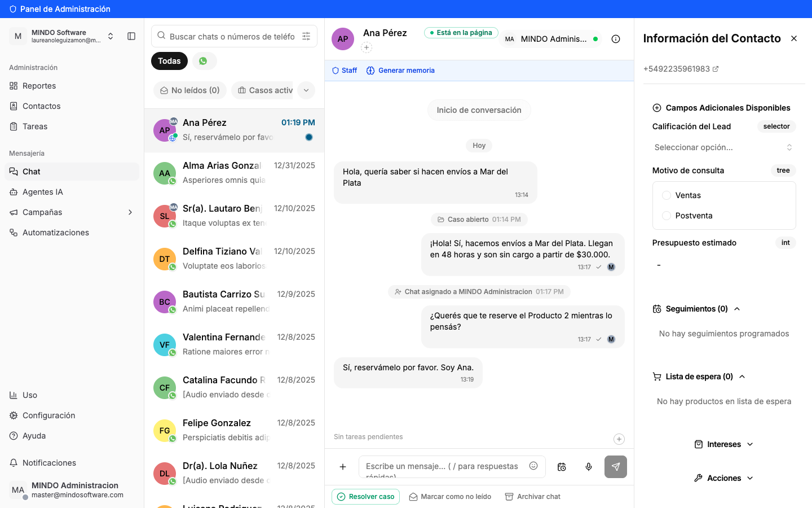Open Contactos in the sidebar
Screen dimensions: 812x508
click(x=72, y=106)
